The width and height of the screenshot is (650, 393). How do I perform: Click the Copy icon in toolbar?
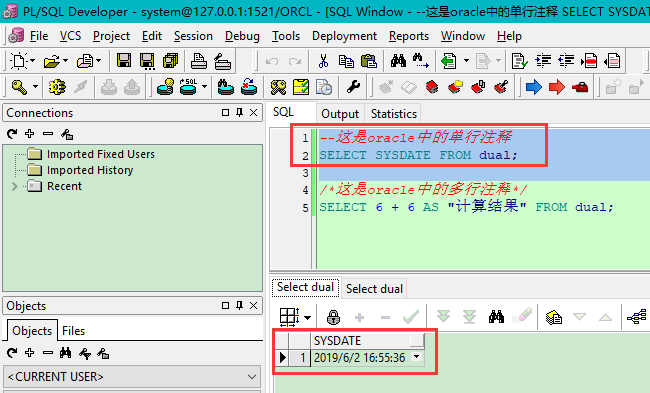(346, 61)
